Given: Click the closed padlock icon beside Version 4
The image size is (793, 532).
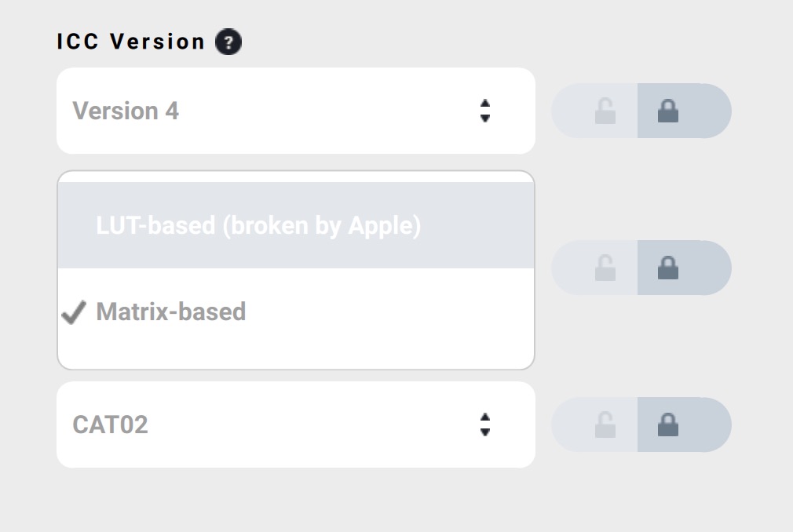Looking at the screenshot, I should coord(668,111).
